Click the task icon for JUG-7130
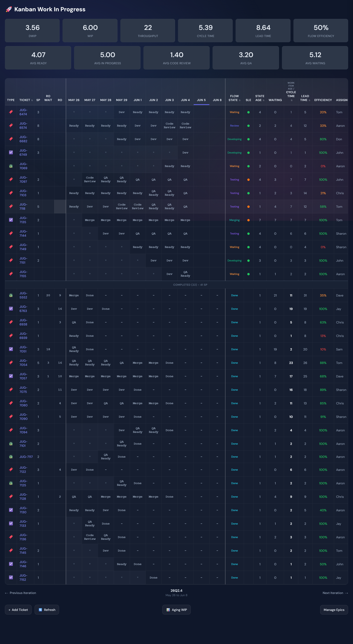Image resolution: width=353 pixels, height=644 pixels. tap(11, 510)
